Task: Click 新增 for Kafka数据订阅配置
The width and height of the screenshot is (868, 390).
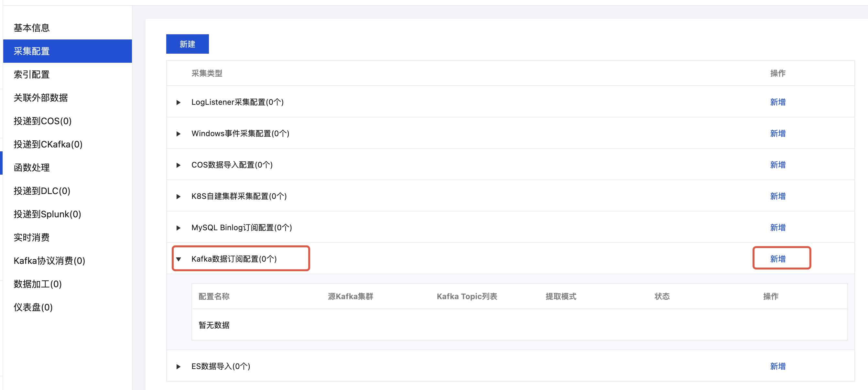Action: 777,259
